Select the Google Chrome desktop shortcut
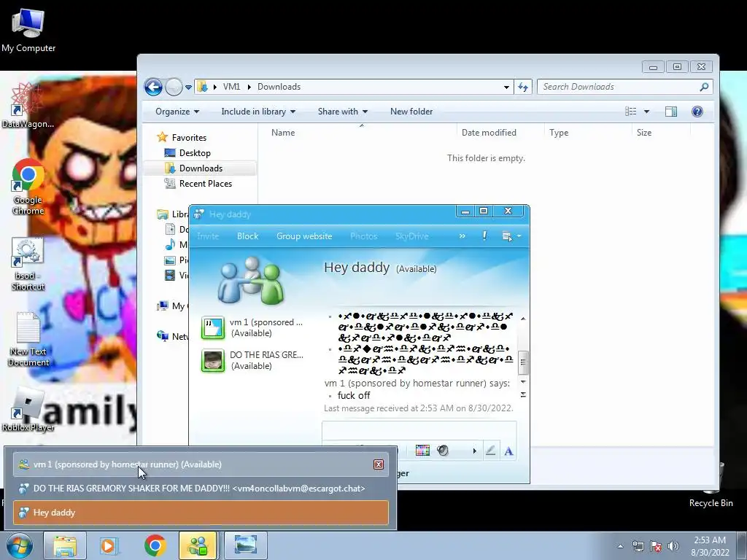 (28, 187)
